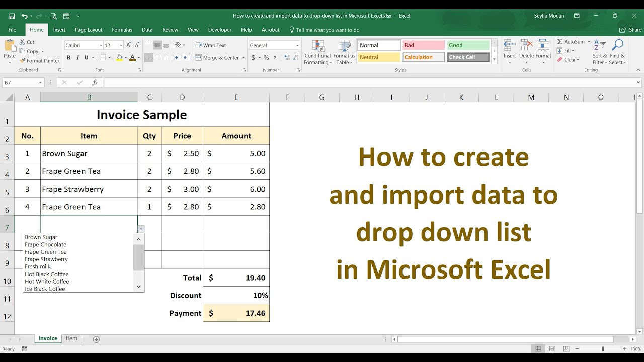Click the Borders icon

click(103, 58)
